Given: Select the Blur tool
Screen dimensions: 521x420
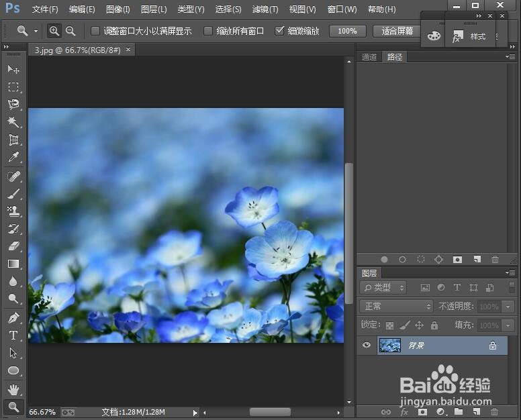Looking at the screenshot, I should [x=13, y=282].
